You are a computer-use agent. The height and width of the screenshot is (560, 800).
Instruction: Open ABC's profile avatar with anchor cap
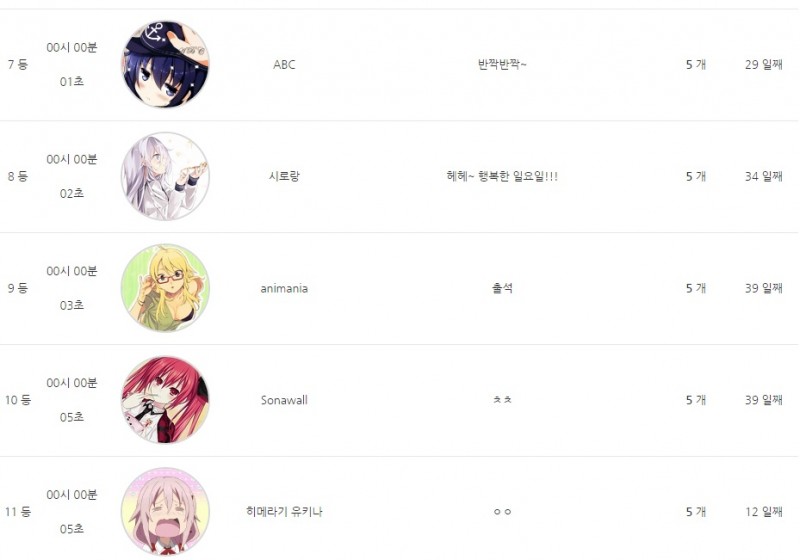coord(165,64)
